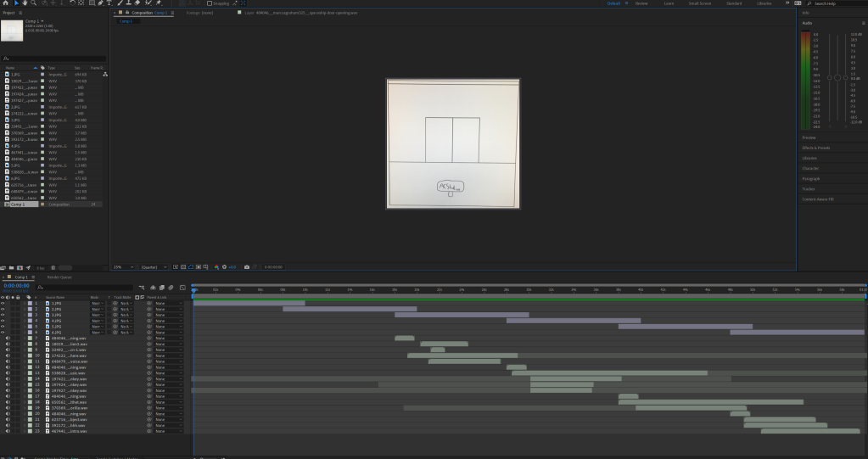Enable the Snapping checkbox

click(210, 3)
